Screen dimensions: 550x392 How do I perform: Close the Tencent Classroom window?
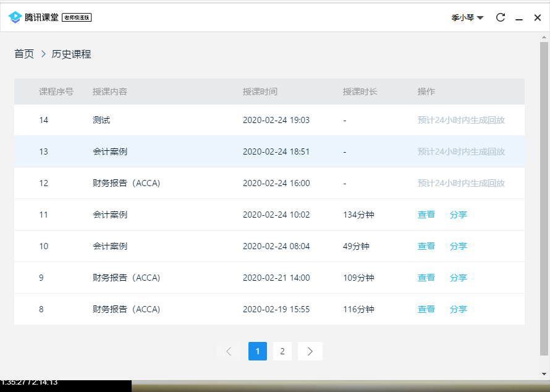pos(537,18)
